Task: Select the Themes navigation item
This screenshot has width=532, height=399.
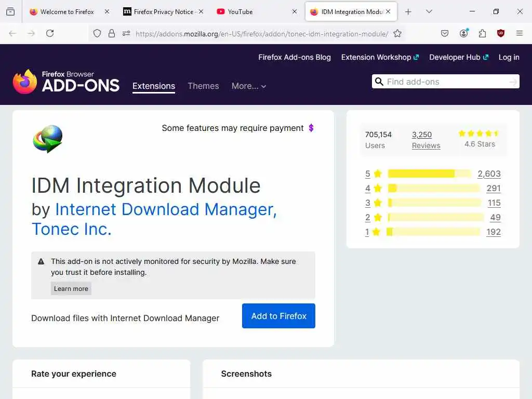Action: 203,86
